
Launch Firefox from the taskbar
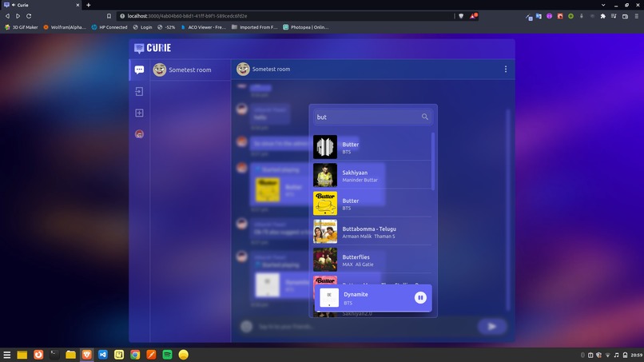point(38,355)
